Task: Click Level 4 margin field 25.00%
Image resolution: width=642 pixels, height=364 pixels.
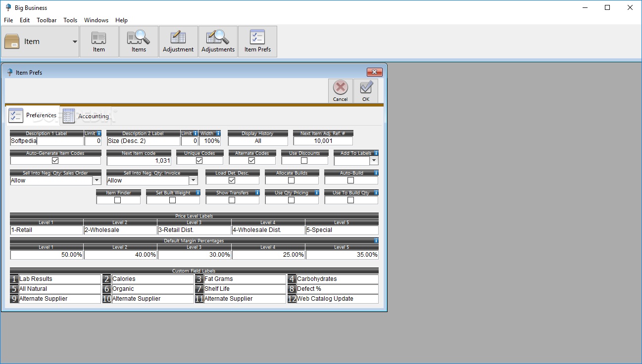Action: click(x=268, y=255)
